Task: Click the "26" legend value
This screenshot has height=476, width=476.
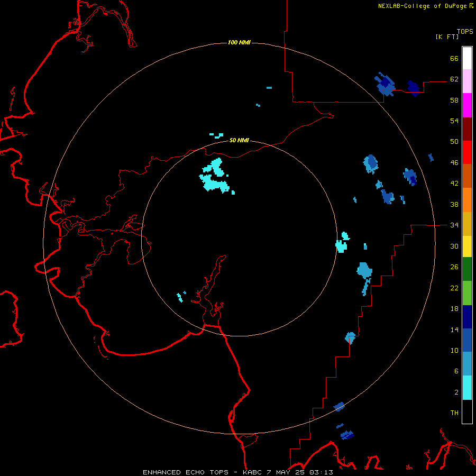Action: tap(454, 267)
